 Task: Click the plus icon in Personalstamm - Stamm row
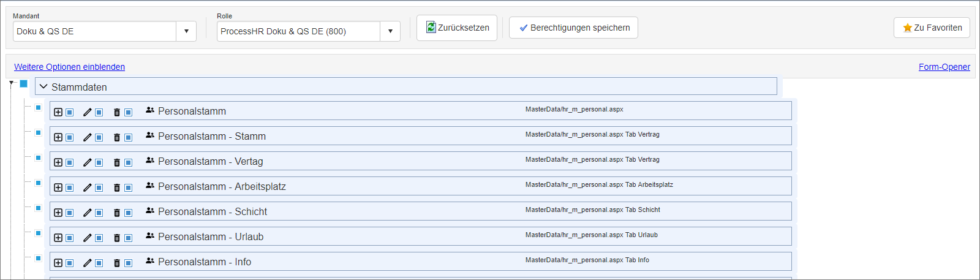tap(58, 137)
